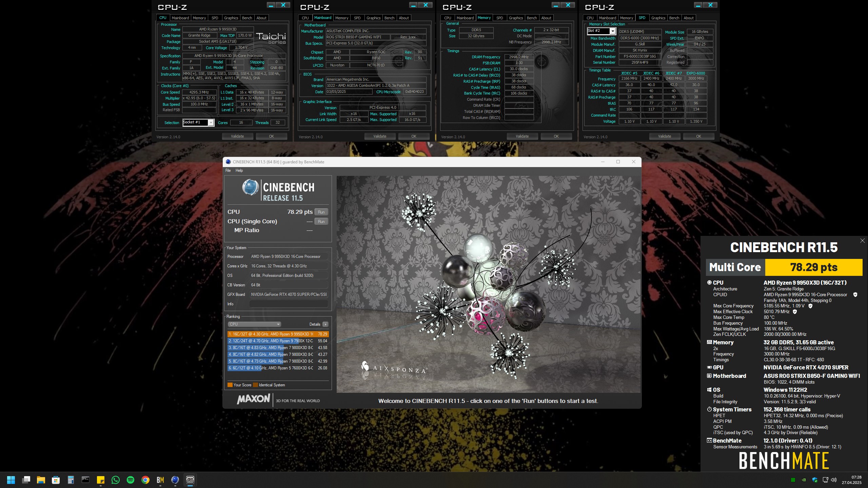Click Validate in the Memory timings CPU-Z window
The width and height of the screenshot is (868, 488).
pos(522,136)
